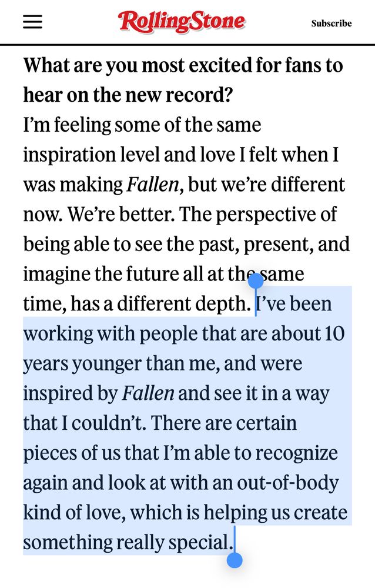375x588 pixels.
Task: Click the words 'something really special'
Action: click(x=127, y=542)
